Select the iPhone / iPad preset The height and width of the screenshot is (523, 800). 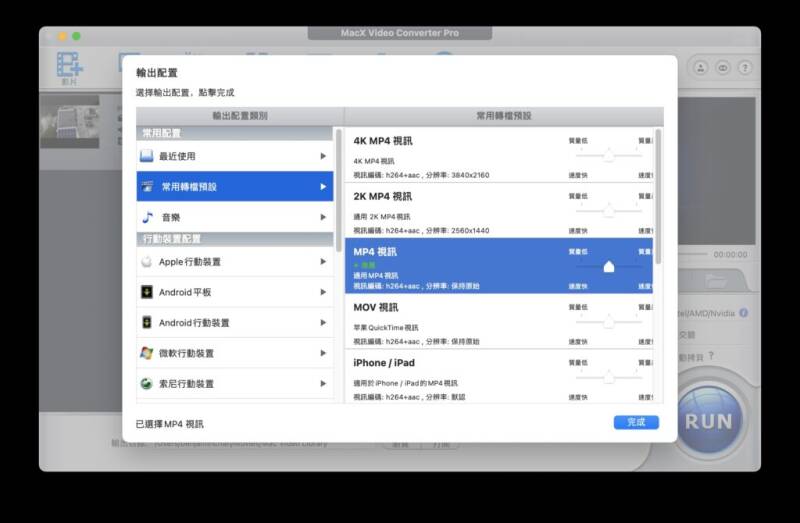[499, 377]
